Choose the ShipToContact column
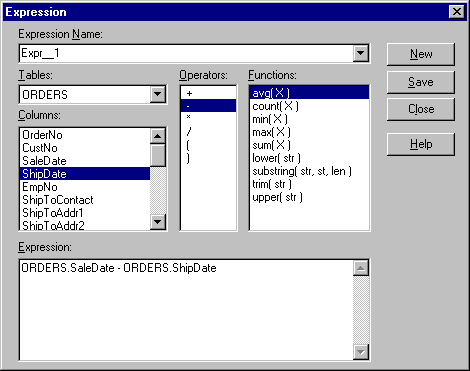Image resolution: width=470 pixels, height=371 pixels. pyautogui.click(x=85, y=200)
